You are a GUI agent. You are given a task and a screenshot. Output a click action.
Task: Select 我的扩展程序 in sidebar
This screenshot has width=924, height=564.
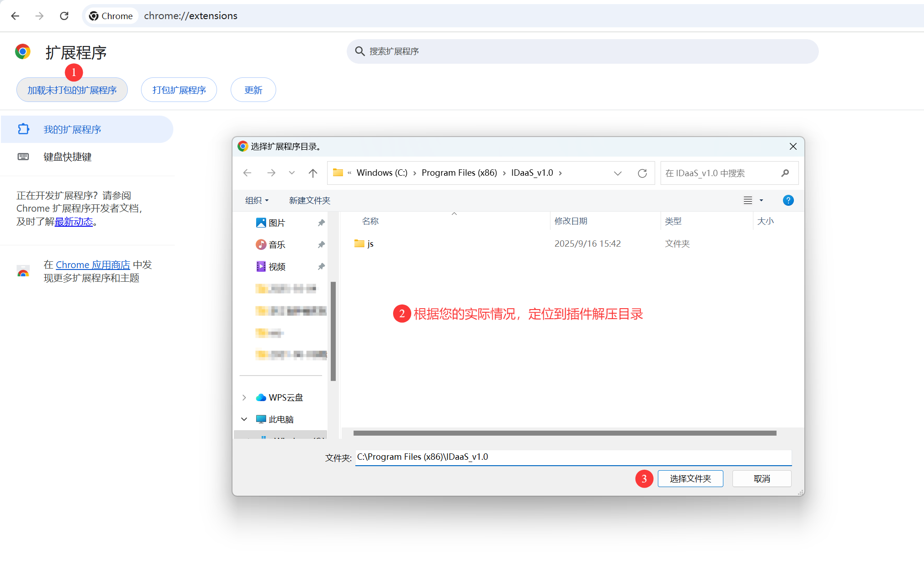pyautogui.click(x=72, y=130)
